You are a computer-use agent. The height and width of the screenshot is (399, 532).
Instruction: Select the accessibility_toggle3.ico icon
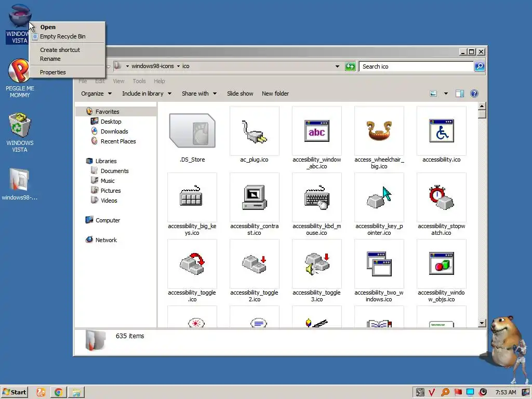pos(316,264)
